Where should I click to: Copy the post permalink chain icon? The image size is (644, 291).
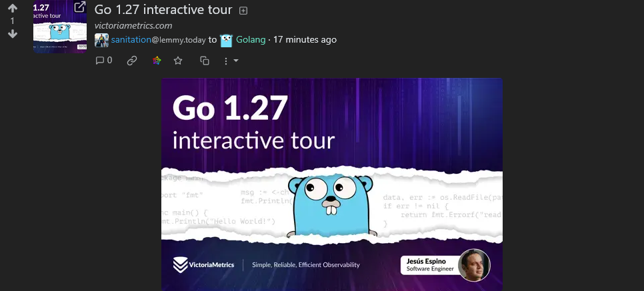pos(132,61)
